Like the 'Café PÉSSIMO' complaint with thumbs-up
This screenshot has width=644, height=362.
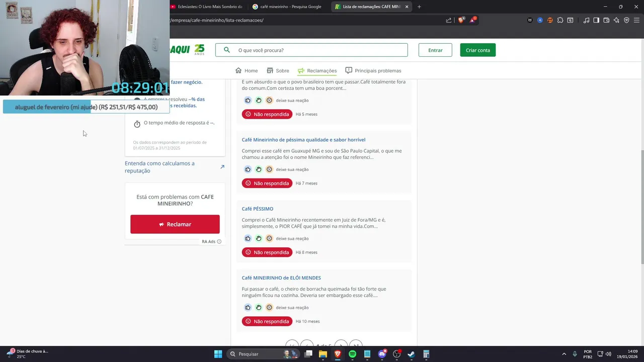click(x=248, y=238)
